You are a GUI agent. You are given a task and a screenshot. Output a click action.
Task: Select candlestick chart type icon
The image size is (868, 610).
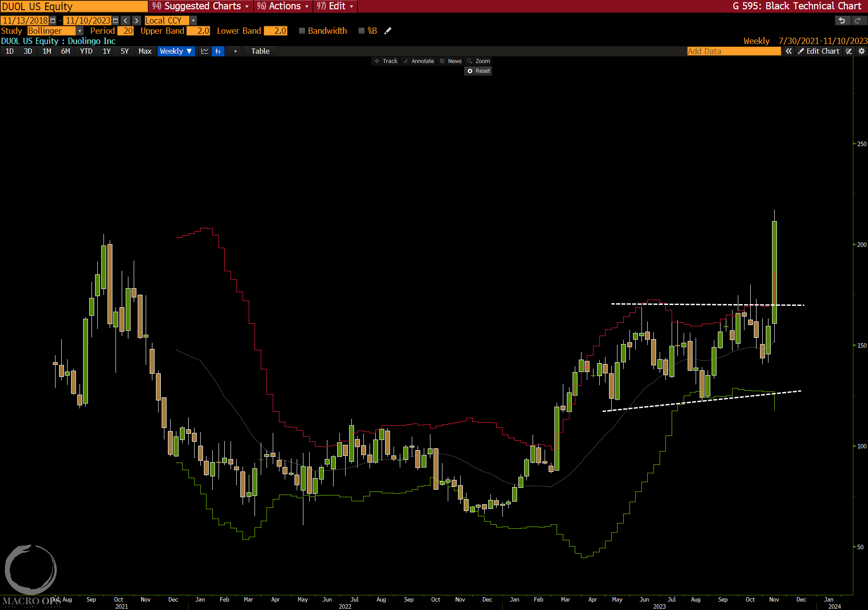pos(218,51)
